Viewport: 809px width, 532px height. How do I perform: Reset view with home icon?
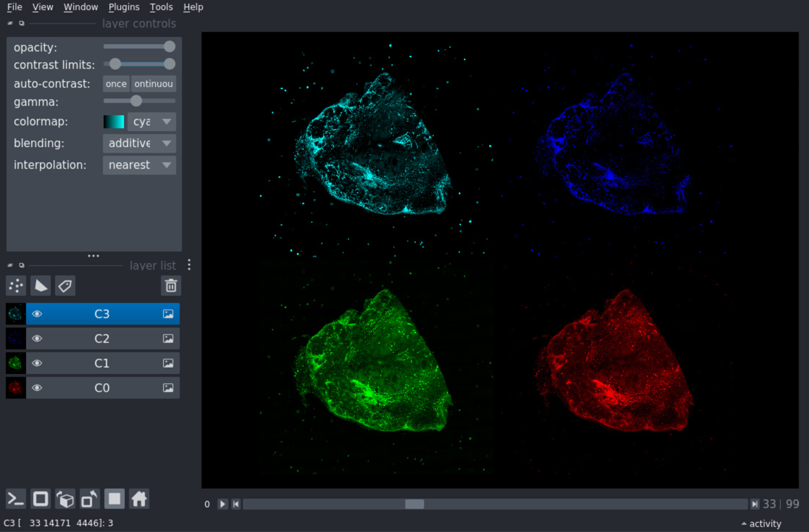point(139,499)
